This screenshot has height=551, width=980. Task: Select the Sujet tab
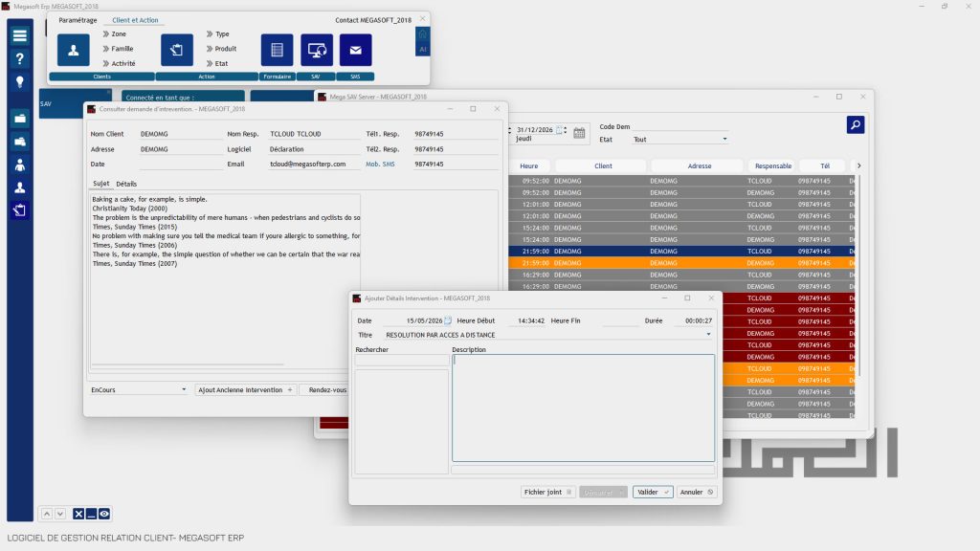pos(101,184)
